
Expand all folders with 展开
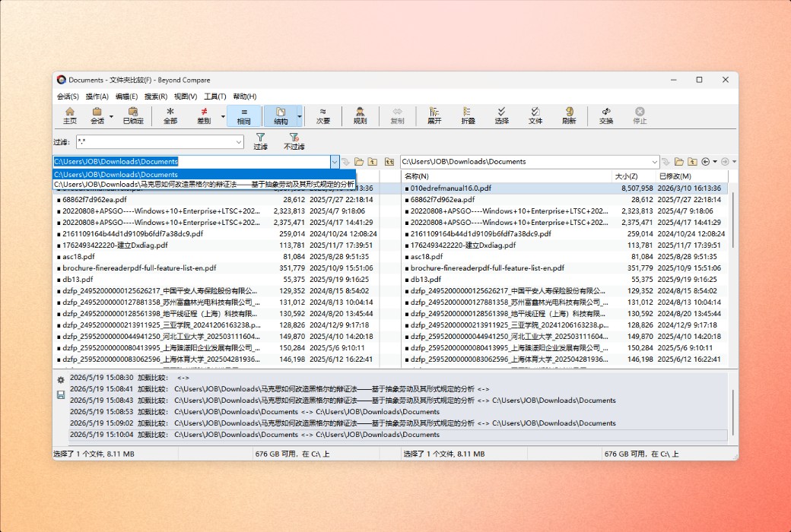[434, 116]
